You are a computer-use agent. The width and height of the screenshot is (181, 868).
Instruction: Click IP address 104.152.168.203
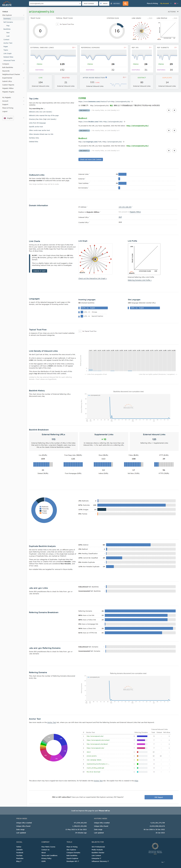125,207
